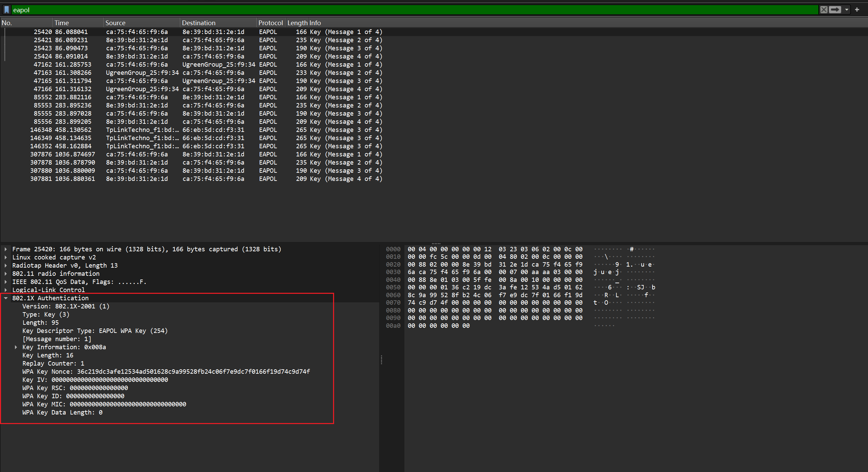Select the Replay Counter field
This screenshot has width=868, height=472.
tap(53, 364)
